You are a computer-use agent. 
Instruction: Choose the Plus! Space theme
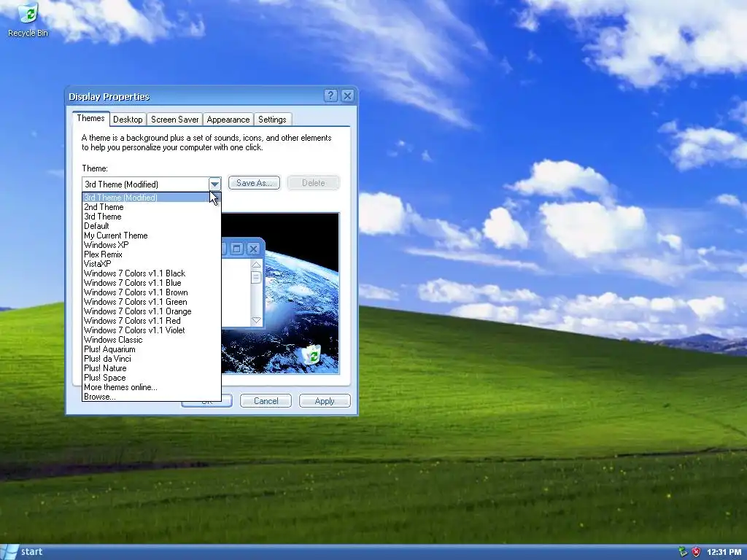(x=152, y=378)
